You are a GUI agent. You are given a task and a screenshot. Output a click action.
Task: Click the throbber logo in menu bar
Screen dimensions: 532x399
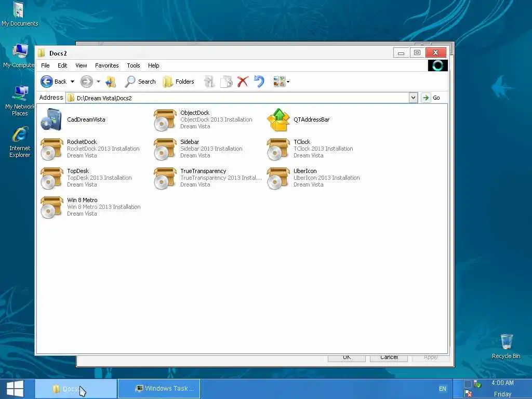click(x=437, y=65)
